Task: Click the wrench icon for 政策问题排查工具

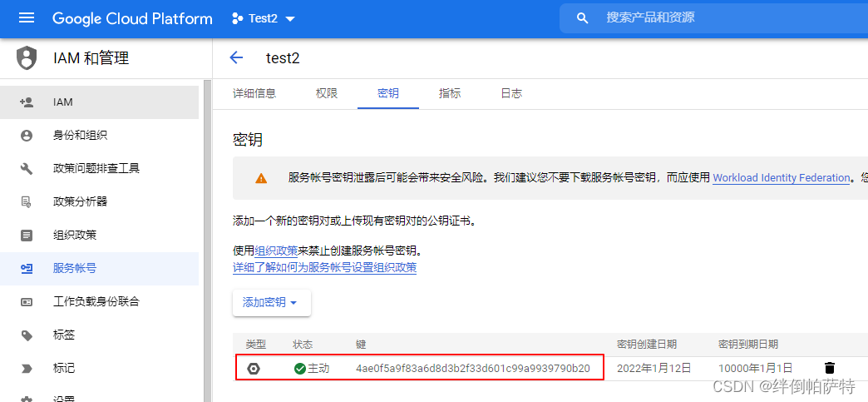Action: pyautogui.click(x=27, y=169)
